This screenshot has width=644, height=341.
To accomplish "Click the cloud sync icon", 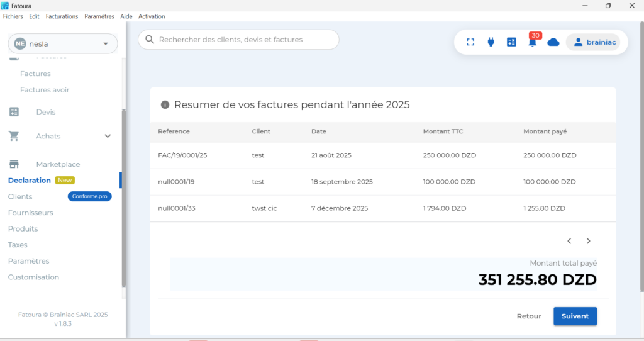I will tap(553, 42).
